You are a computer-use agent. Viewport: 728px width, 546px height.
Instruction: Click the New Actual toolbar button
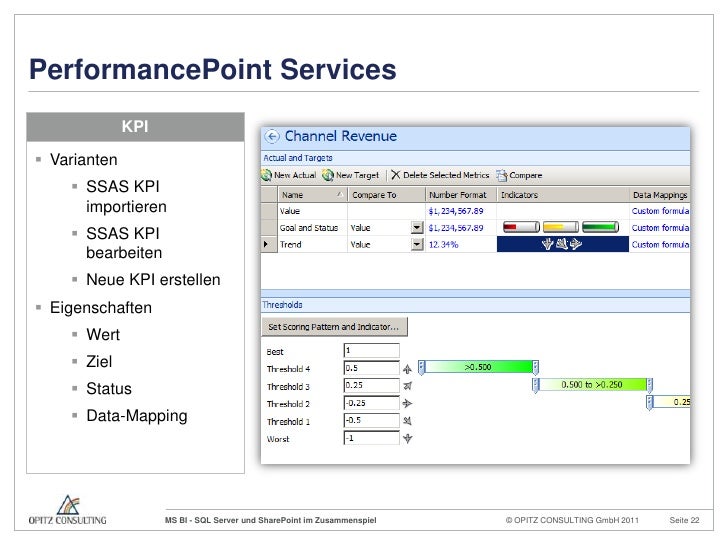point(289,175)
